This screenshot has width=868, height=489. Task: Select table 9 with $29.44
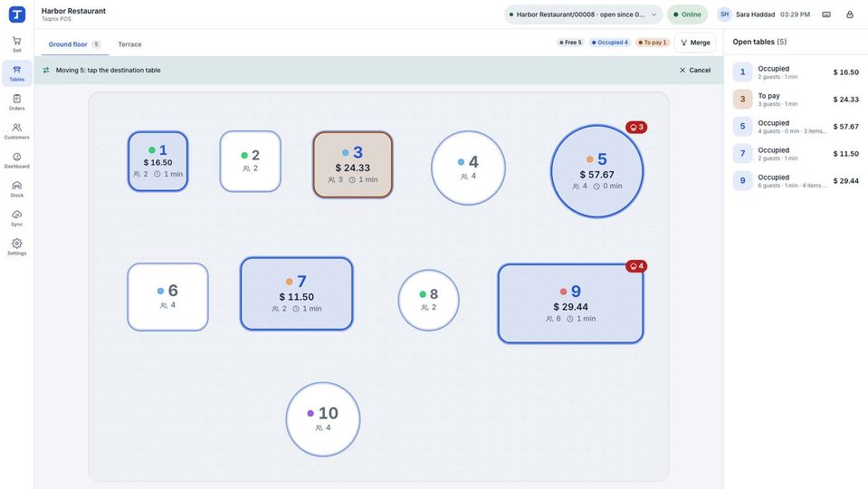(571, 303)
